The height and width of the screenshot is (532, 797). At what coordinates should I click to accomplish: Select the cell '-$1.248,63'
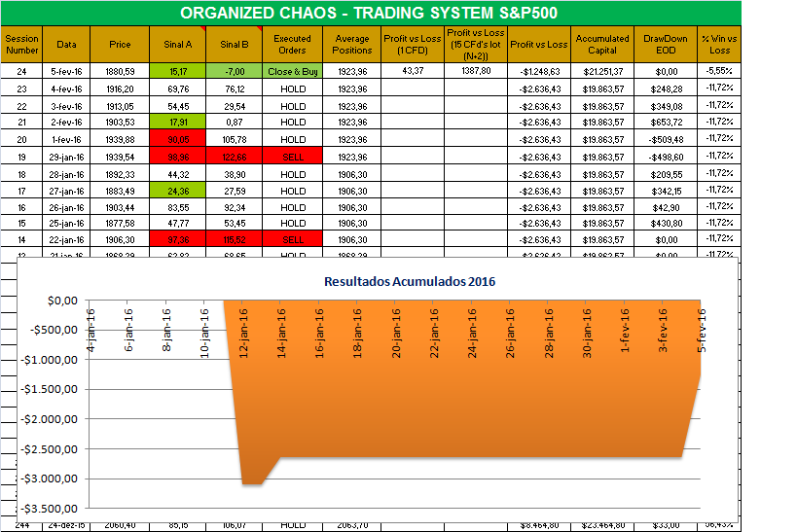(539, 71)
